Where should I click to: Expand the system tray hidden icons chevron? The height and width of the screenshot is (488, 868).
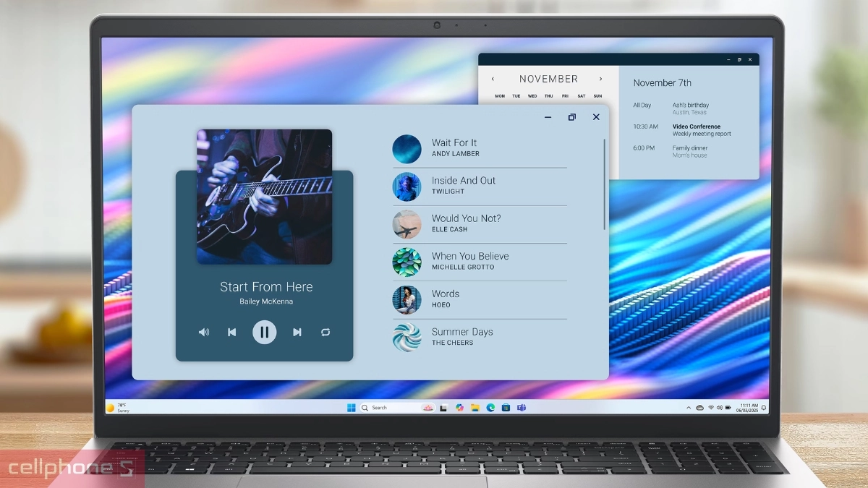688,408
